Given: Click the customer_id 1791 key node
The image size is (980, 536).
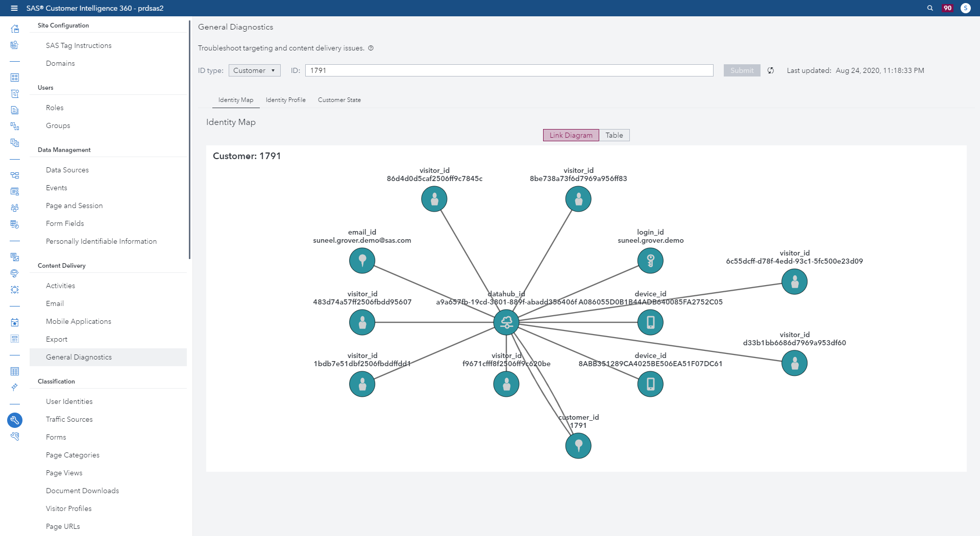Looking at the screenshot, I should (x=578, y=445).
